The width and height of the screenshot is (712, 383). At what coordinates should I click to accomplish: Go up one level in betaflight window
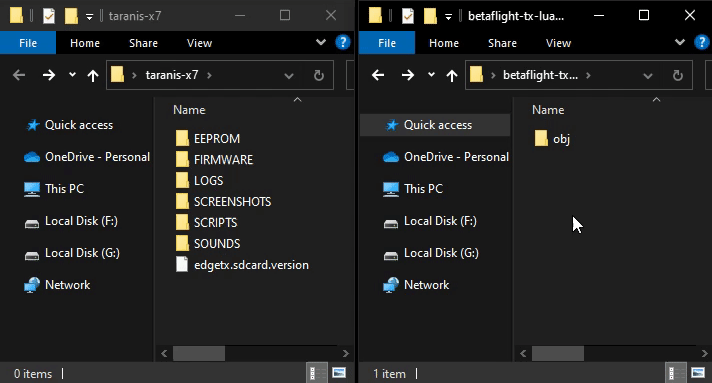(452, 75)
